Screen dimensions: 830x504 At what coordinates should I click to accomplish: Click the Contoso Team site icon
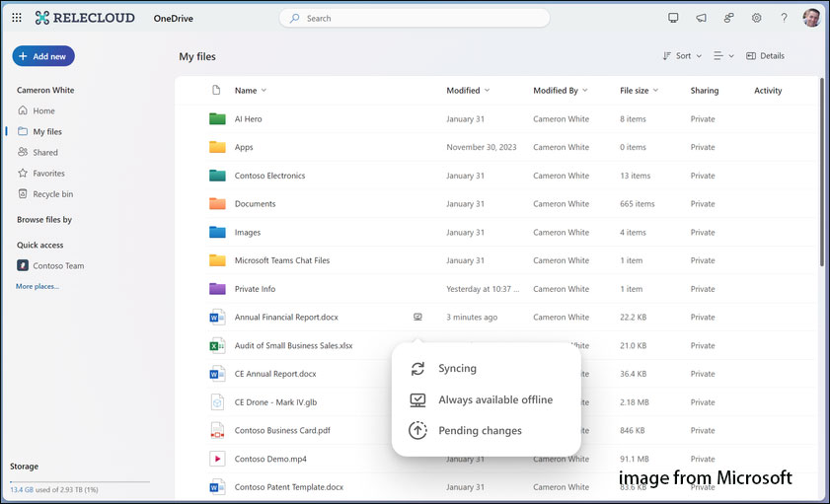[23, 265]
